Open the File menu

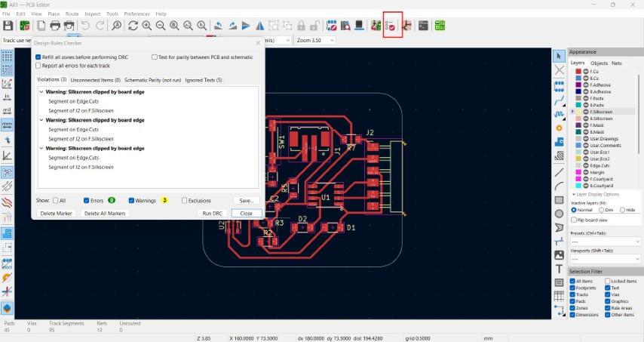(6, 14)
